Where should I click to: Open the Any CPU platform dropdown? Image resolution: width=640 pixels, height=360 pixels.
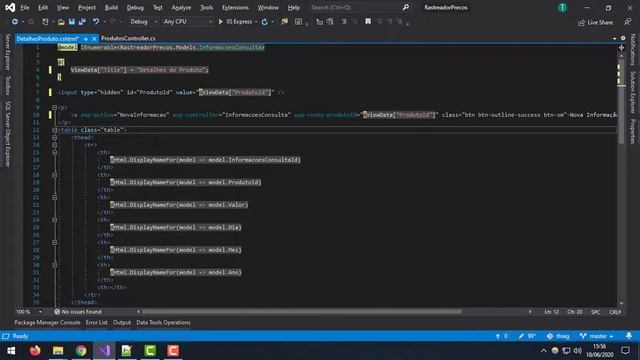pyautogui.click(x=188, y=22)
